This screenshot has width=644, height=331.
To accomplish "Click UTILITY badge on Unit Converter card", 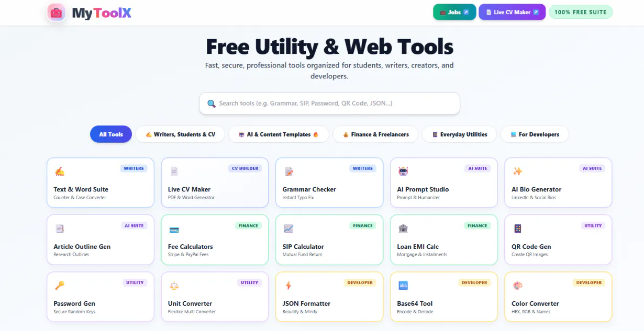I will click(249, 282).
